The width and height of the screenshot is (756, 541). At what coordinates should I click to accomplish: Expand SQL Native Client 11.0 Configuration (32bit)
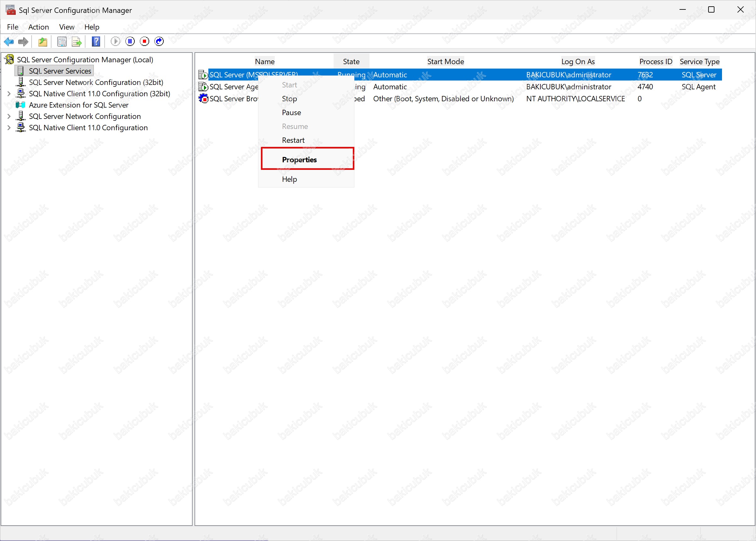pyautogui.click(x=9, y=94)
